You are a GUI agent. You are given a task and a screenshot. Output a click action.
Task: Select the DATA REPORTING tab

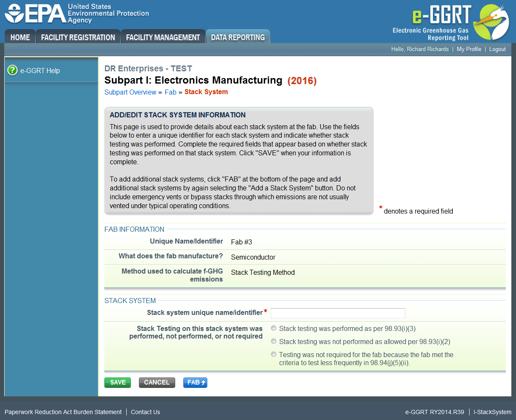click(x=238, y=37)
